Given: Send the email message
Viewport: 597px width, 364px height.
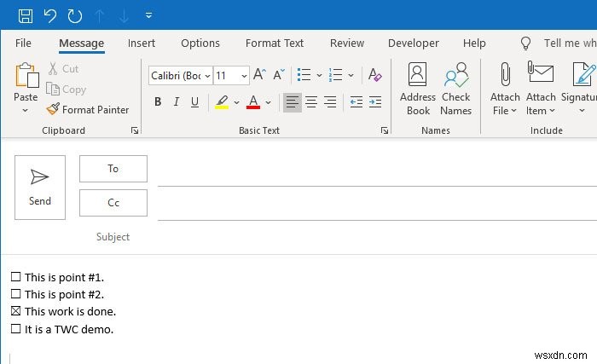Looking at the screenshot, I should 40,188.
